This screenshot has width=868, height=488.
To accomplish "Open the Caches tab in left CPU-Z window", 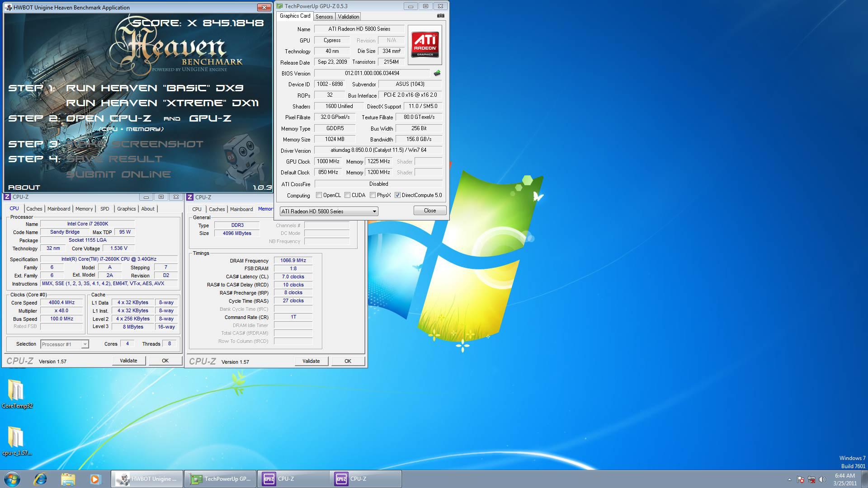I will (x=34, y=209).
